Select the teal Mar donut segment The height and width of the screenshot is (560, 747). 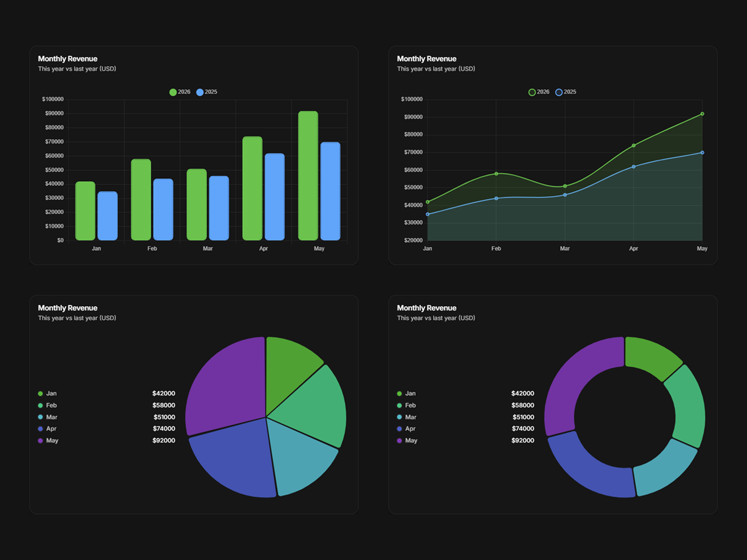coord(668,471)
